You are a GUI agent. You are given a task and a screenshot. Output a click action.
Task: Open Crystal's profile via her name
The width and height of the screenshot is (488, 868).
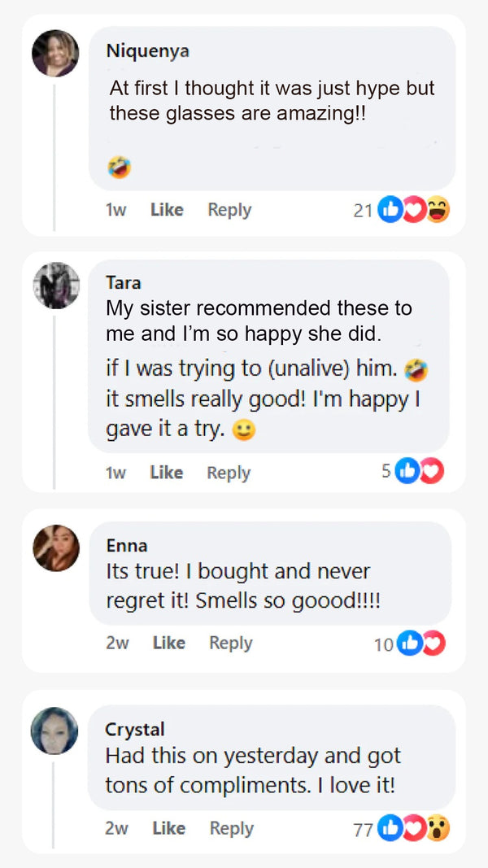coord(135,729)
